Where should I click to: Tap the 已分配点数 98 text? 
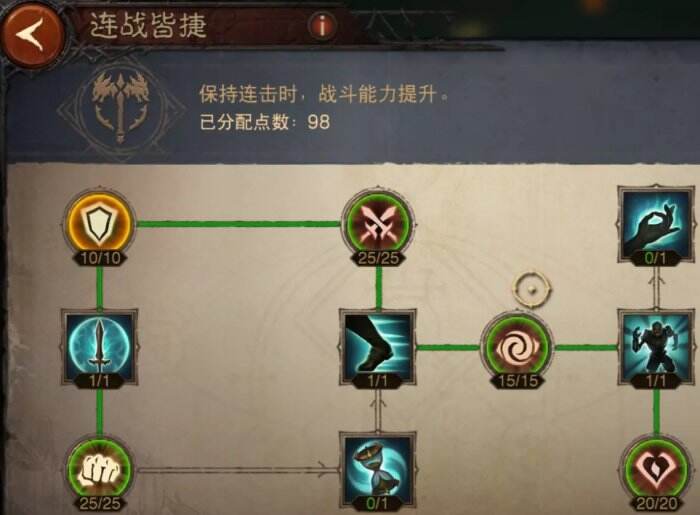[264, 121]
